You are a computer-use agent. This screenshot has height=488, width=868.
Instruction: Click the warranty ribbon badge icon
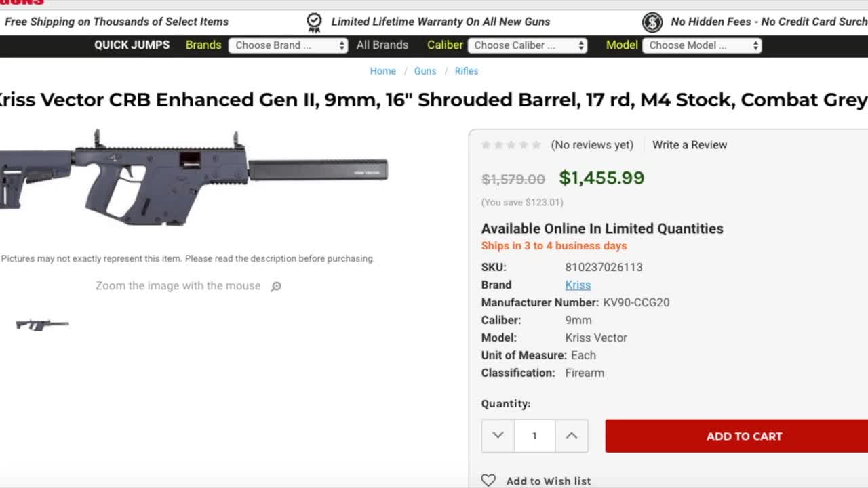314,22
